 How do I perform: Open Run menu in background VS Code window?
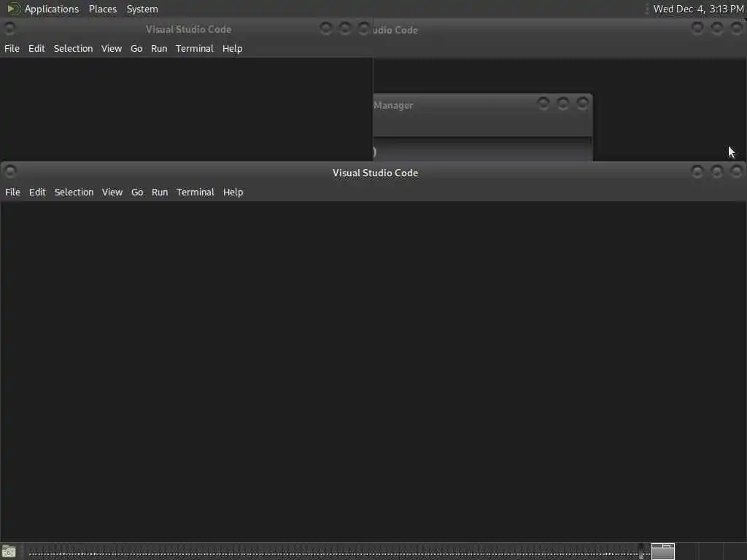point(159,48)
